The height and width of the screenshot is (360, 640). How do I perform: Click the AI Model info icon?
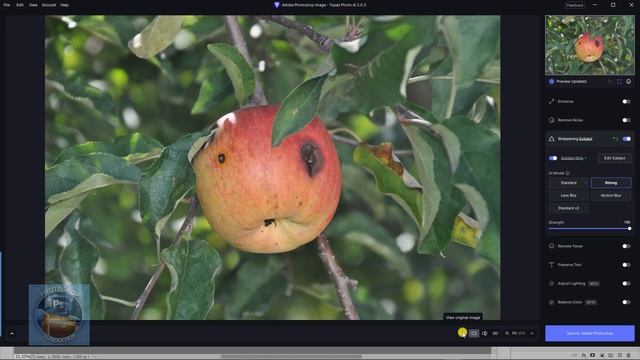tap(567, 173)
